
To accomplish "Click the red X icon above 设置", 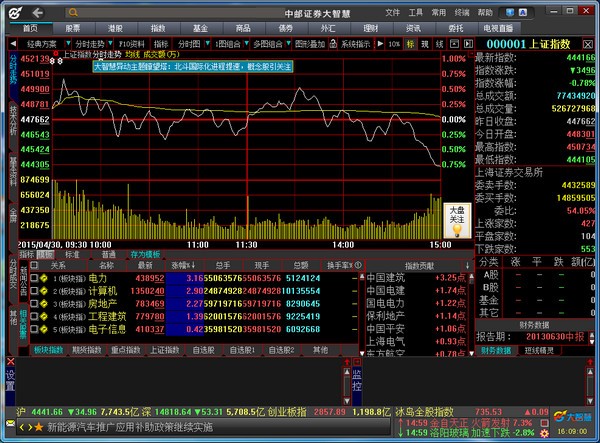I will [11, 362].
